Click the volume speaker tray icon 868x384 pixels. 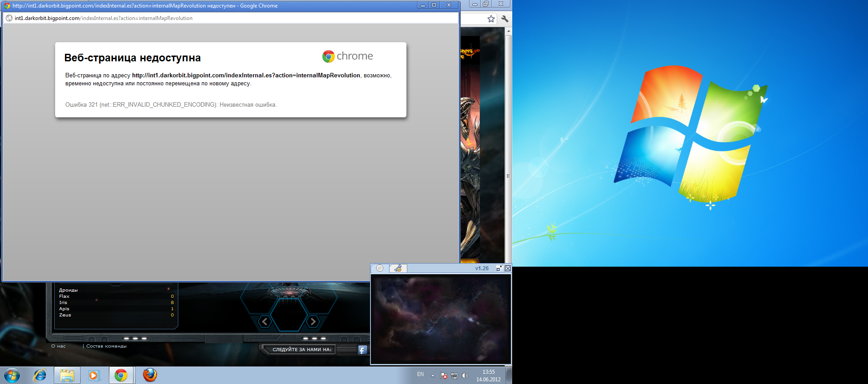click(x=465, y=376)
